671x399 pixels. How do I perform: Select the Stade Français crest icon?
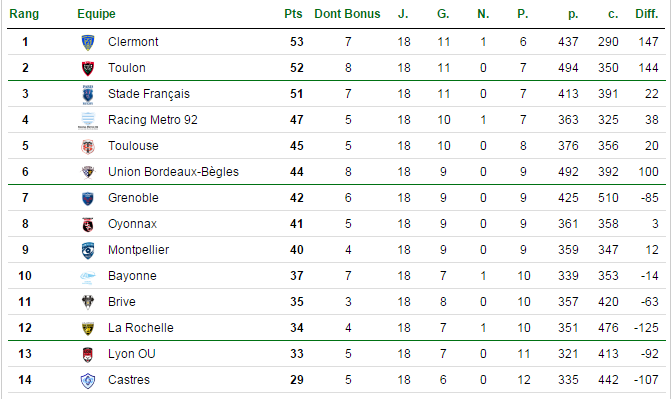point(88,94)
